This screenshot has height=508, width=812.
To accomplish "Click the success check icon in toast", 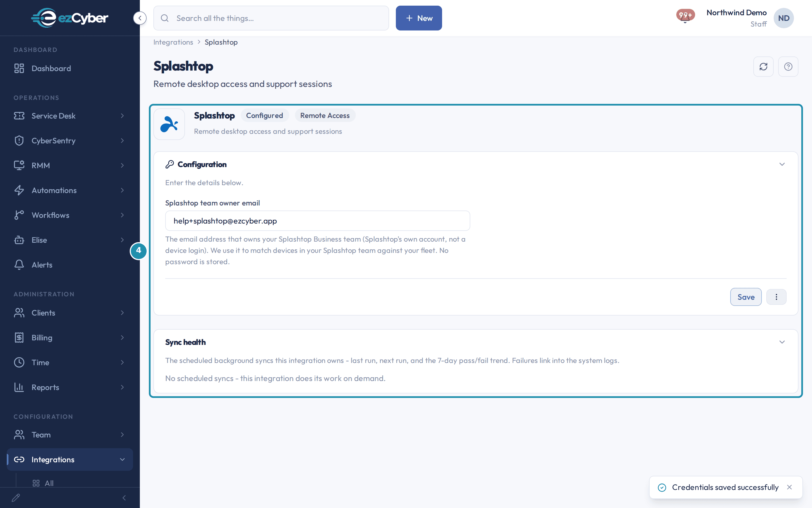I will [x=662, y=487].
